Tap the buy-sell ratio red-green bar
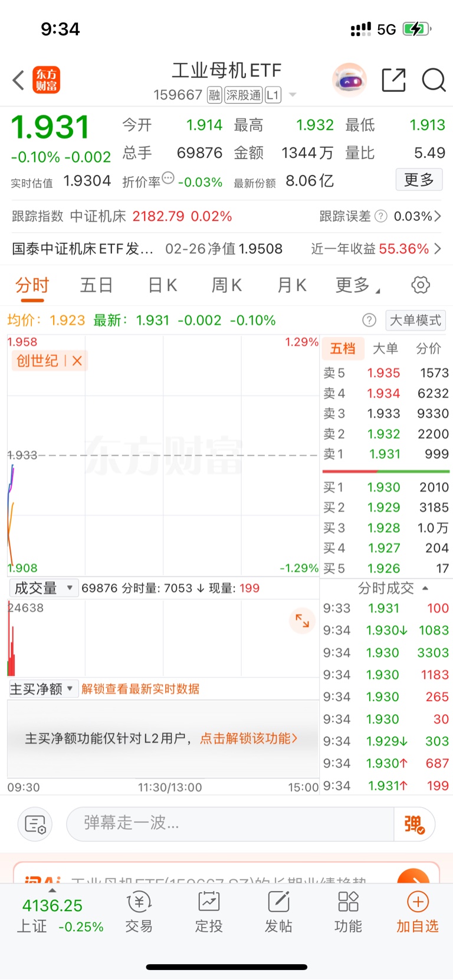The width and height of the screenshot is (453, 980). click(x=386, y=471)
